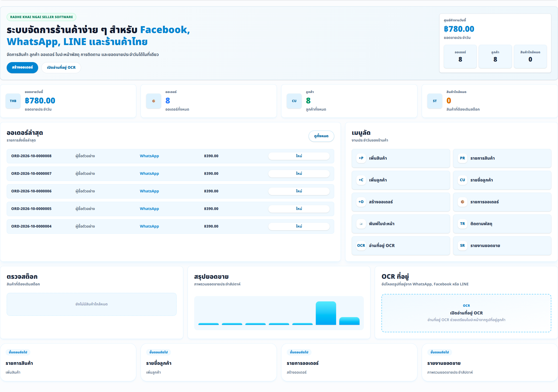558x392 pixels.
Task: Open the รายงานยอดขาย next-step card
Action: click(x=490, y=362)
